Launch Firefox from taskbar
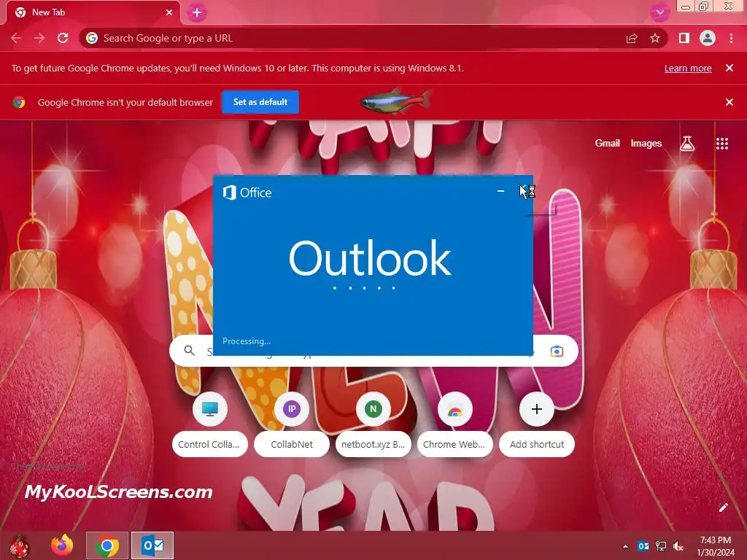 point(62,545)
